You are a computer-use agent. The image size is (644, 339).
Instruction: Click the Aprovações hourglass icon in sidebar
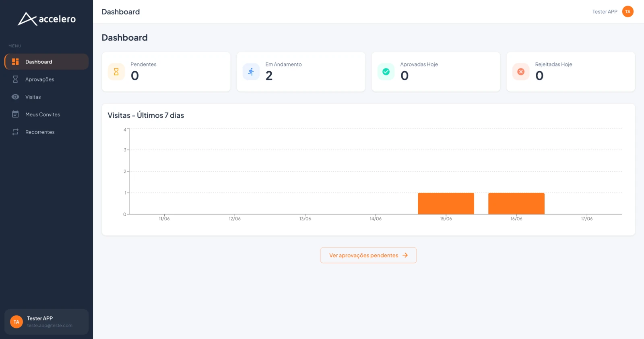click(x=15, y=79)
